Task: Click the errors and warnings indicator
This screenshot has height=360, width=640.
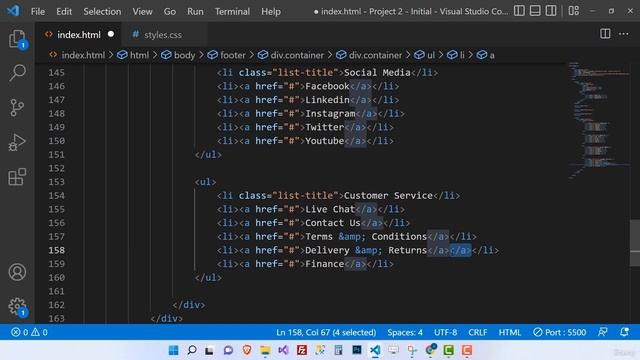Action: pos(29,332)
